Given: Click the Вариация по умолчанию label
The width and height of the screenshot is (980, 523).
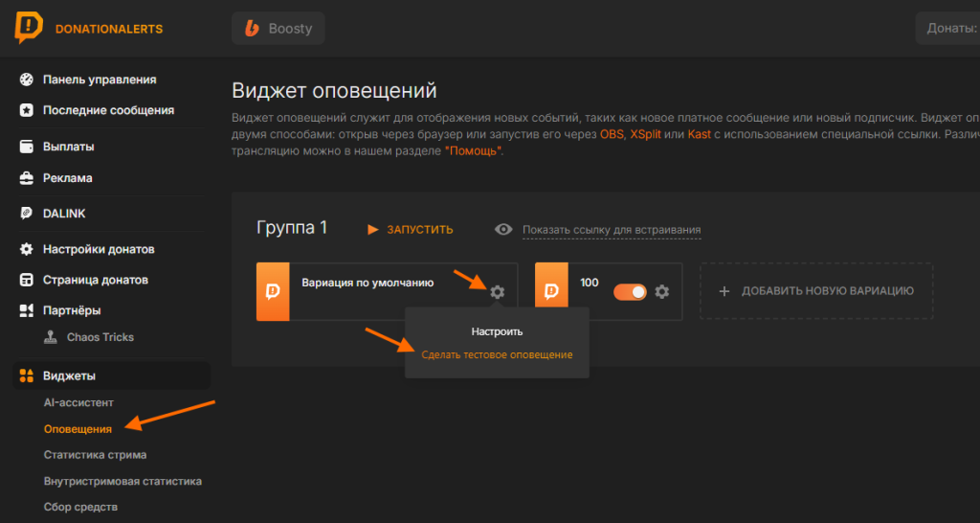Looking at the screenshot, I should point(367,283).
